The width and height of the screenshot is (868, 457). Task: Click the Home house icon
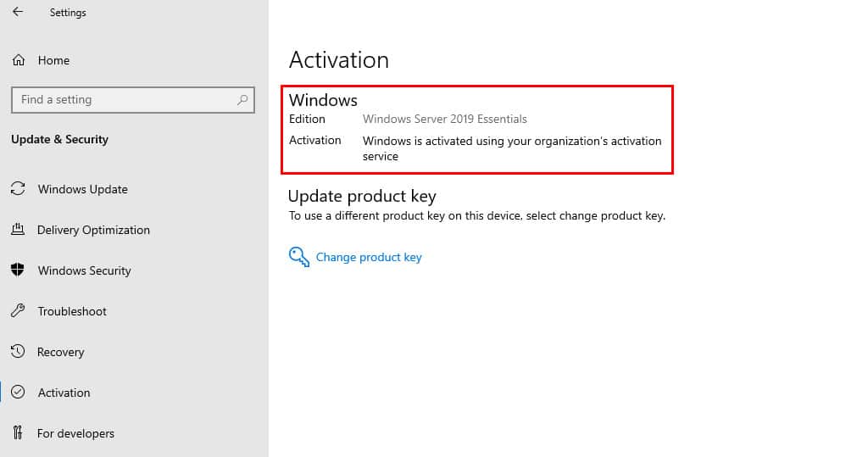(x=19, y=60)
